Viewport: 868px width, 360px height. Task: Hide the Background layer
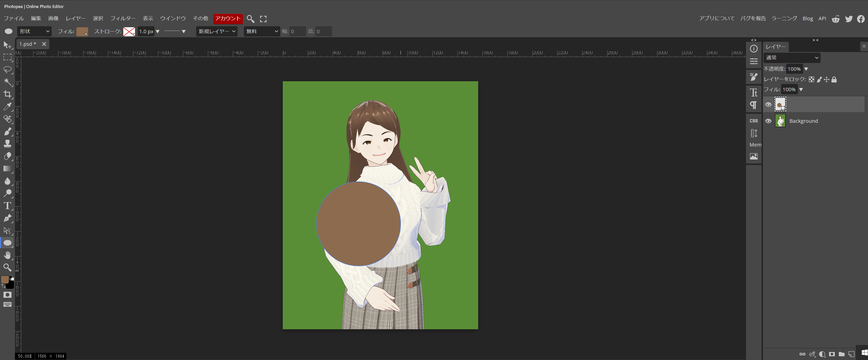click(768, 121)
